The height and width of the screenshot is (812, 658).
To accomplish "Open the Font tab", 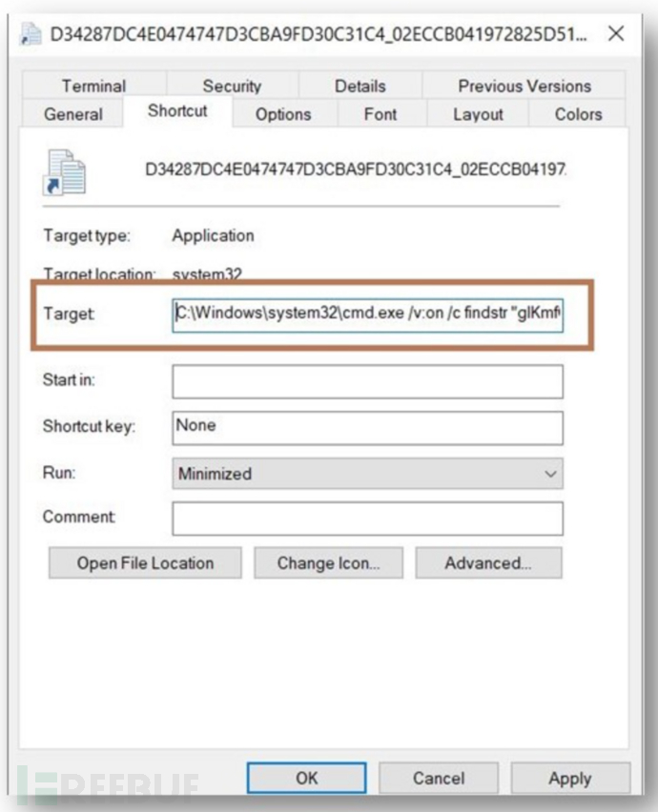I will point(380,114).
